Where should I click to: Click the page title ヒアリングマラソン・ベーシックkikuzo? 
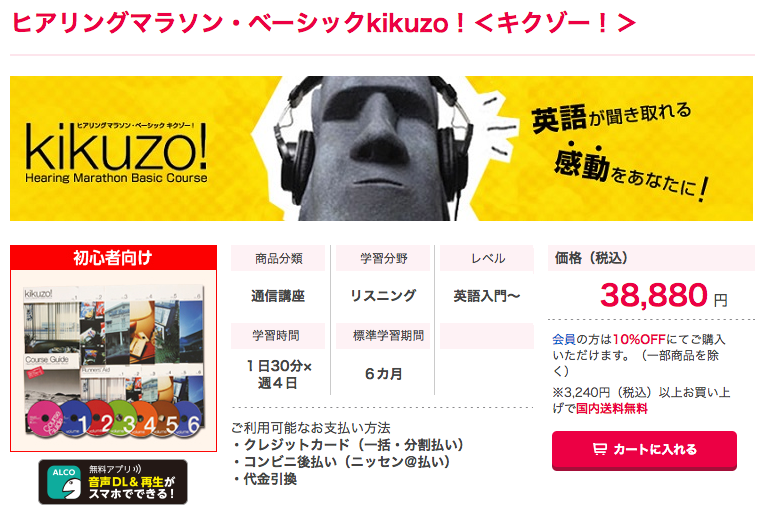pyautogui.click(x=323, y=23)
